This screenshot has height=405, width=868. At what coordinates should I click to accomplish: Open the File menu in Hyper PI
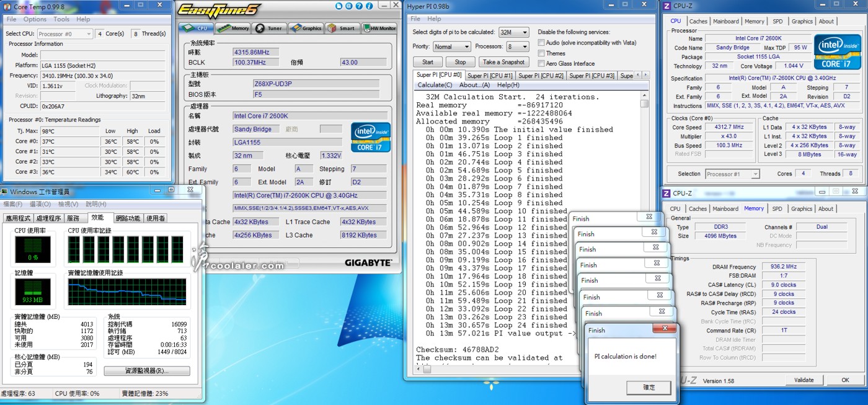coord(415,19)
